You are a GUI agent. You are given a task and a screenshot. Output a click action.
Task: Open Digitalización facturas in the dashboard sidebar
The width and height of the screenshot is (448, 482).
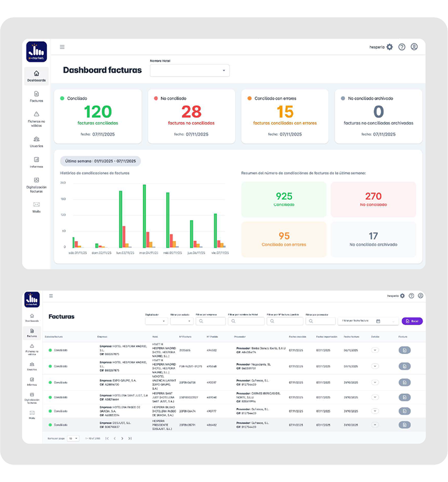[x=36, y=184]
